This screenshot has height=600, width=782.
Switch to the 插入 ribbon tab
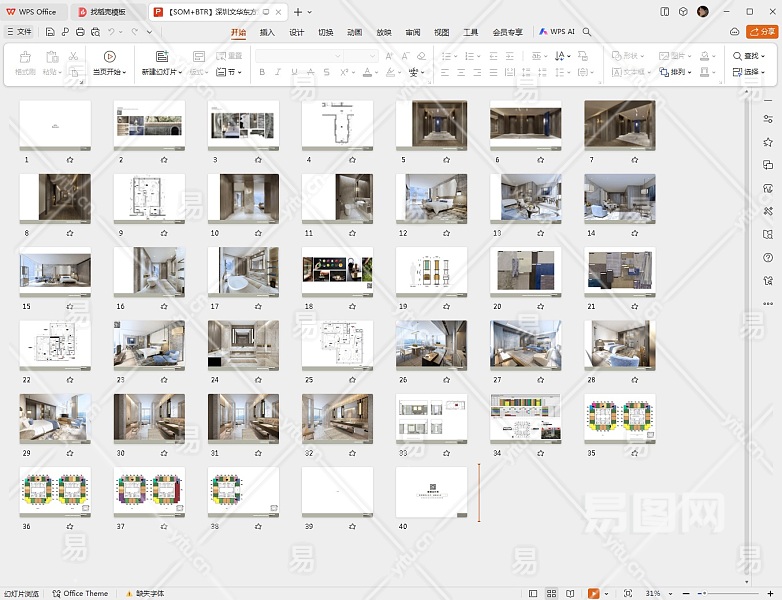click(x=267, y=32)
